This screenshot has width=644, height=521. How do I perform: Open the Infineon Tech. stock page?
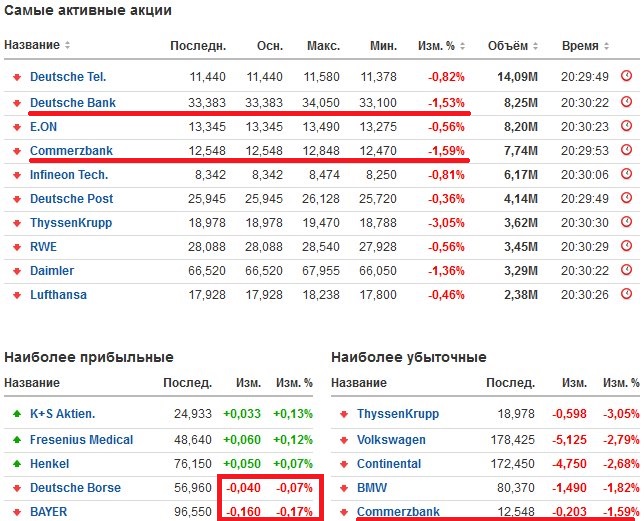(69, 174)
